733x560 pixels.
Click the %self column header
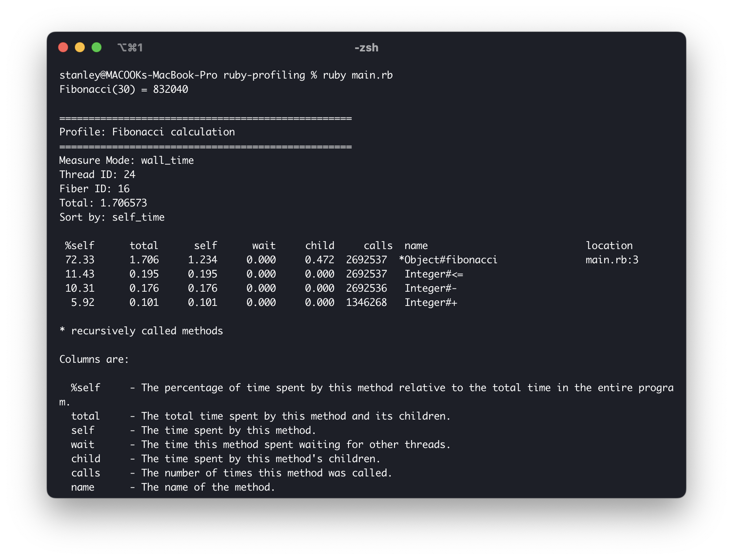tap(80, 246)
